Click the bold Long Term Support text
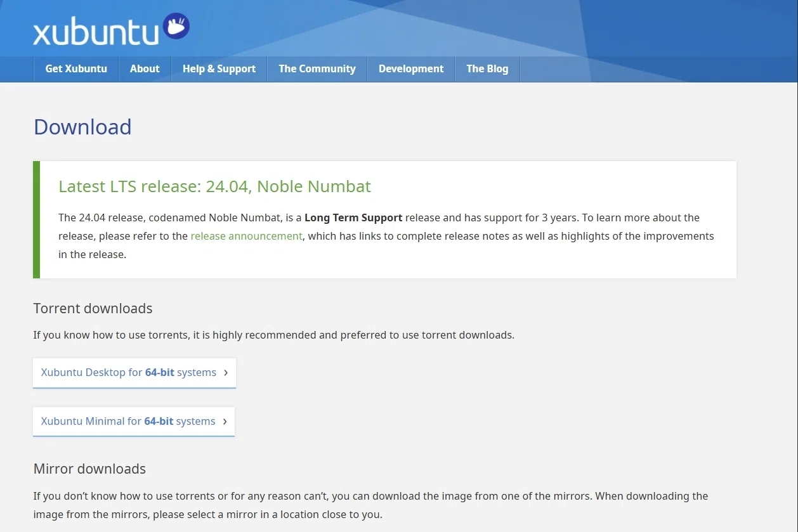798x532 pixels. (x=353, y=217)
